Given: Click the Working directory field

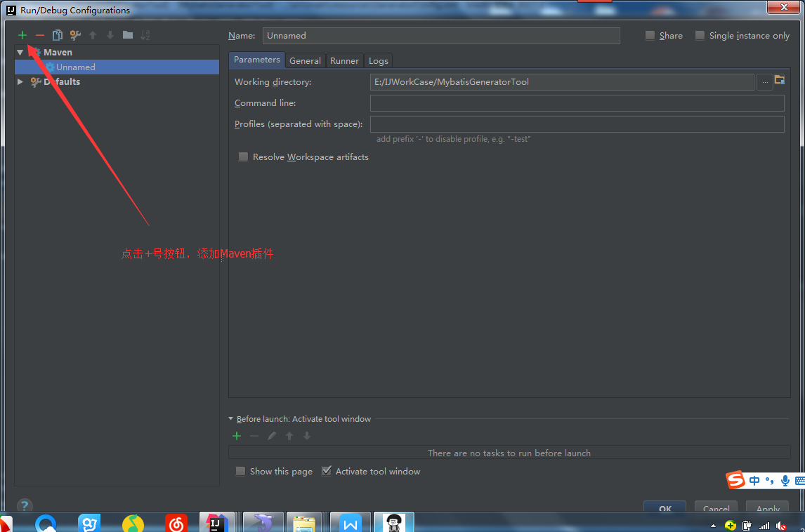Looking at the screenshot, I should click(562, 82).
